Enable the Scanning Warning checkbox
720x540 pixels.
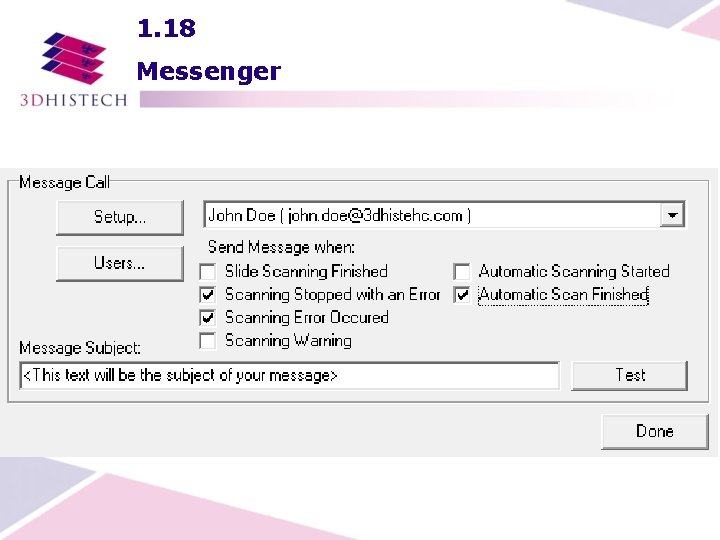[208, 341]
